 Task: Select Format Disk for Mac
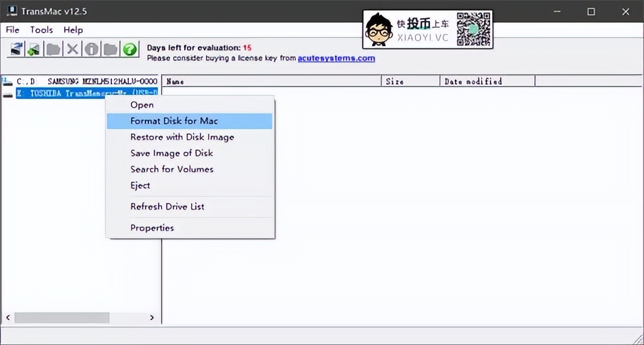pyautogui.click(x=190, y=121)
